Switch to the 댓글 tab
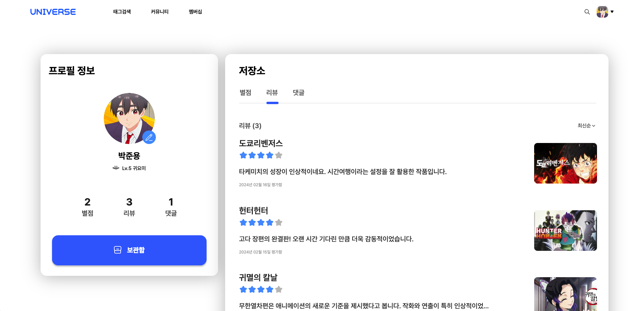The image size is (644, 311). (x=299, y=93)
